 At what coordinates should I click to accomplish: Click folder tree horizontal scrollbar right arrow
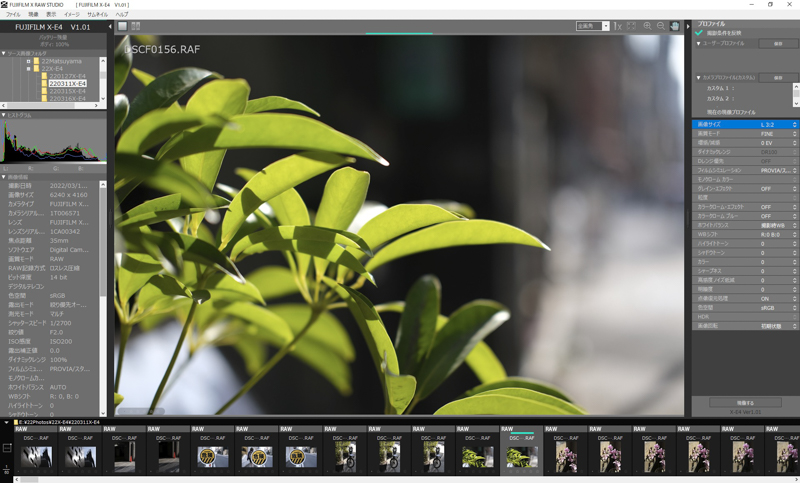(x=96, y=106)
